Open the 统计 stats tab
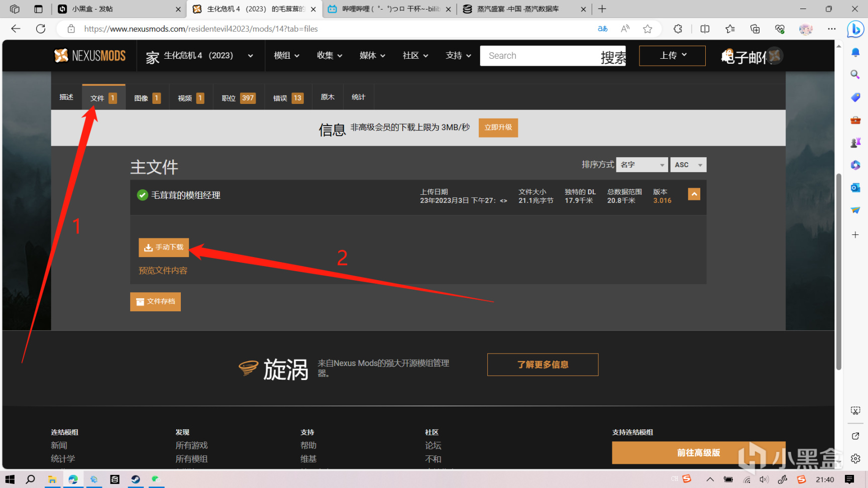Screen dimensions: 868x488 pos(359,97)
